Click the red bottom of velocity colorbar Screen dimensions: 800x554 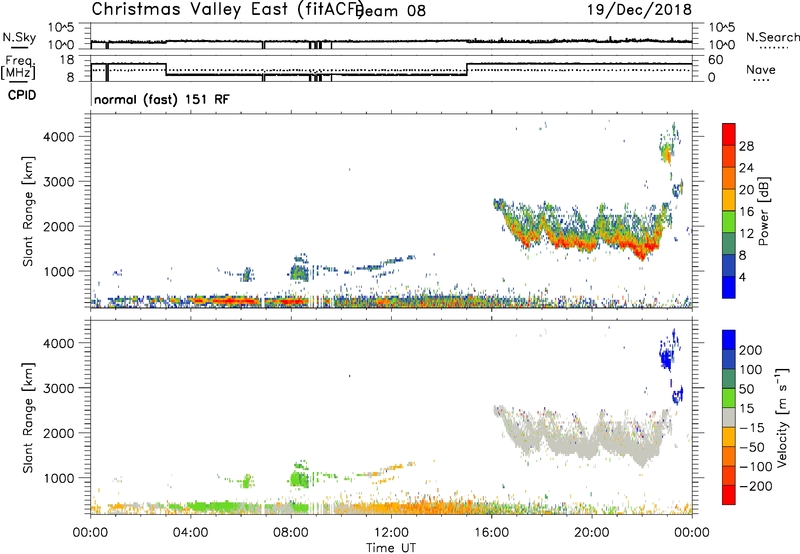tap(729, 495)
